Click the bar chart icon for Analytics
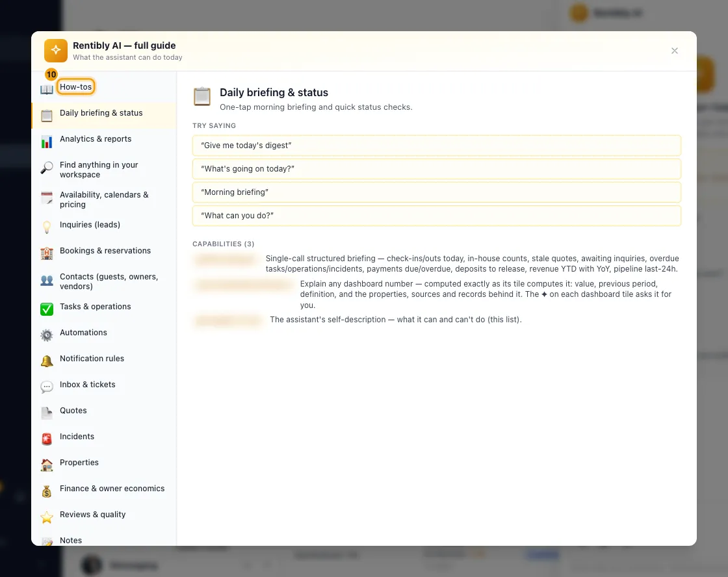 coord(46,142)
